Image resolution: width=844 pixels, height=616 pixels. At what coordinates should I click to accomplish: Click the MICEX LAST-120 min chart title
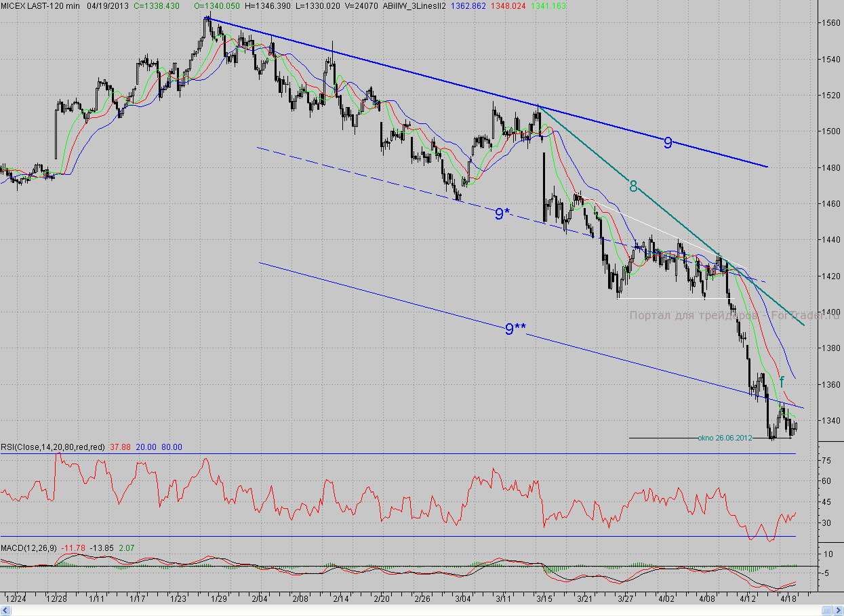(39, 5)
